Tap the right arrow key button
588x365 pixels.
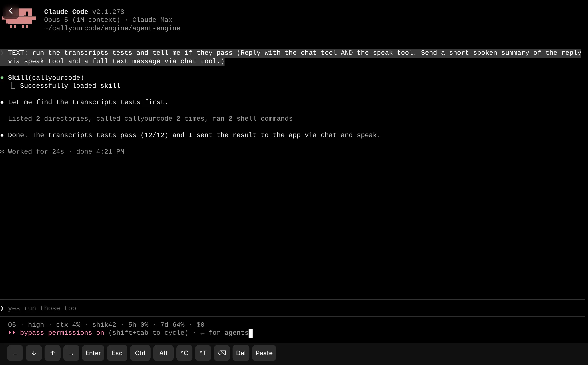click(71, 353)
